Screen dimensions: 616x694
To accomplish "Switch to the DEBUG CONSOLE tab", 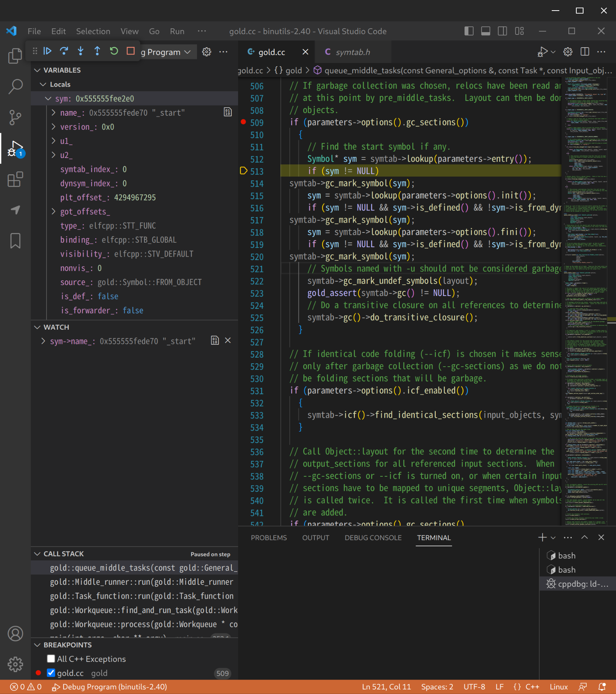I will 373,538.
